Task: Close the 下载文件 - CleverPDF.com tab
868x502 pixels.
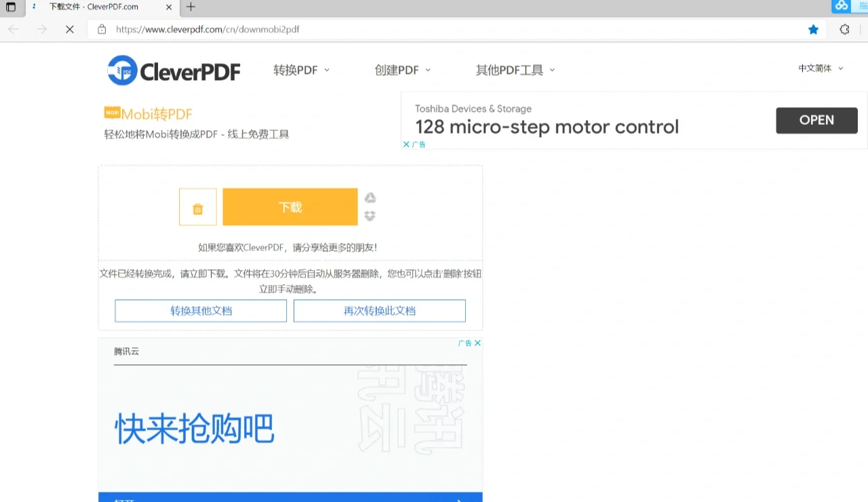Action: [169, 7]
